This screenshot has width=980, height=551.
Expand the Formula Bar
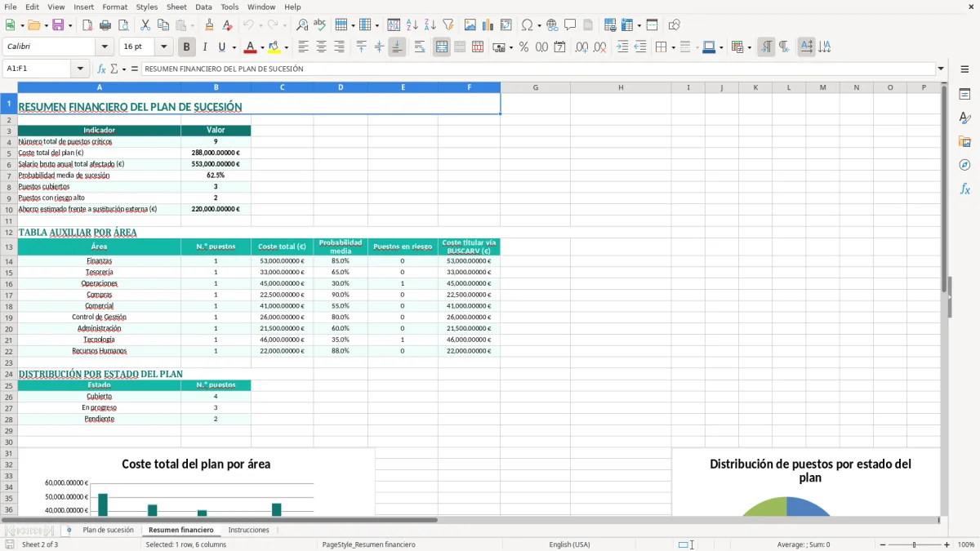coord(941,69)
